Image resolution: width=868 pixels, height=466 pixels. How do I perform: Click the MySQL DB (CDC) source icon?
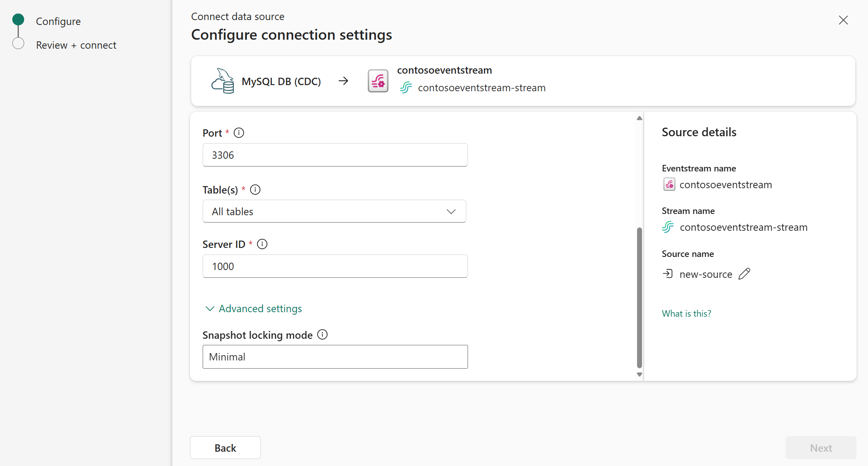(x=223, y=81)
